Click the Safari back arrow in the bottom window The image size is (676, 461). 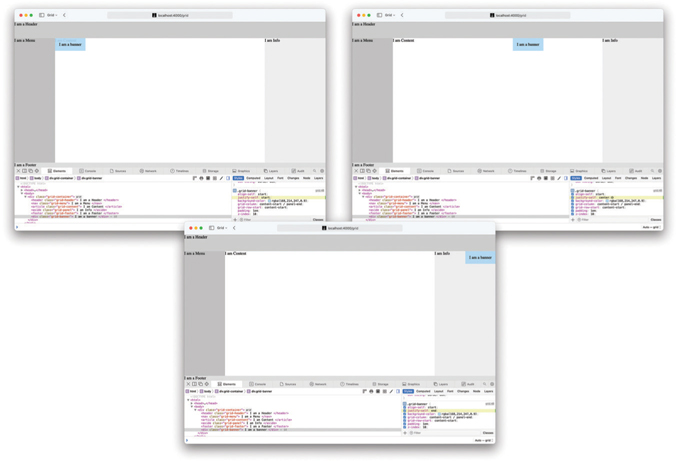tap(234, 228)
